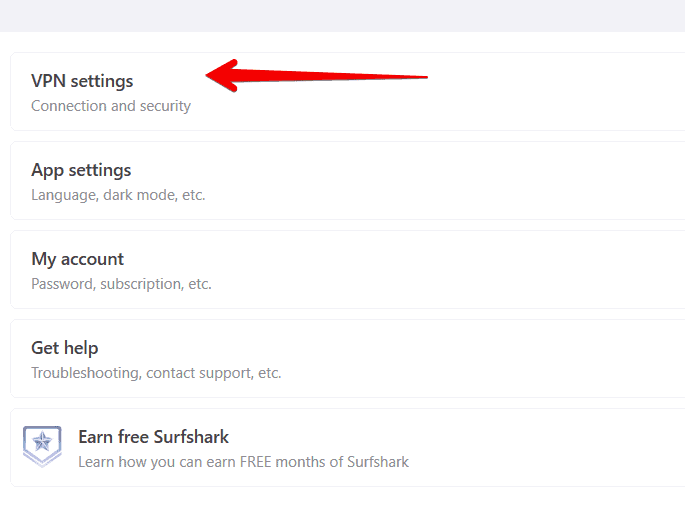The height and width of the screenshot is (526, 685).
Task: Click the gray header bar above the list
Action: tap(342, 15)
